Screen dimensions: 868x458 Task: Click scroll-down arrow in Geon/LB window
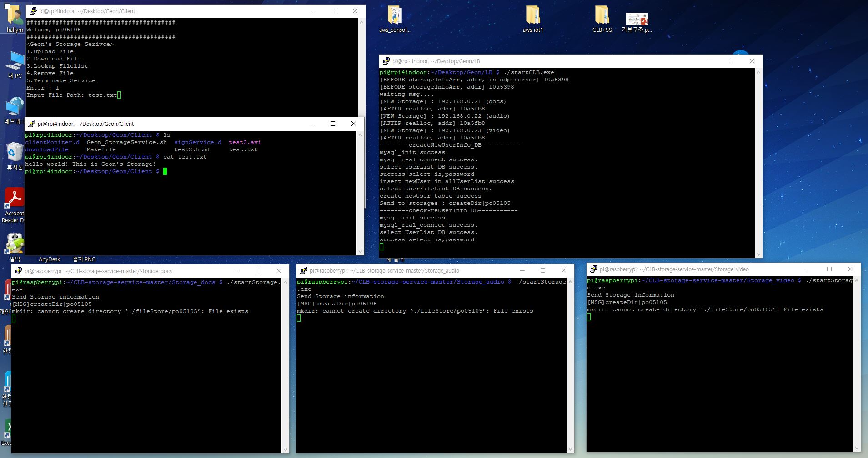pyautogui.click(x=758, y=254)
